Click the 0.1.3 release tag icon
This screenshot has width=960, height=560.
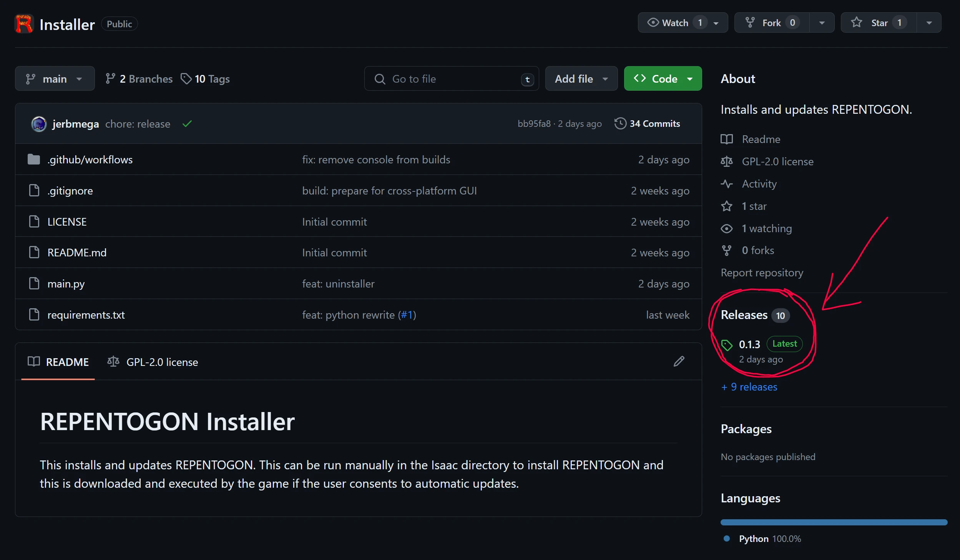pyautogui.click(x=726, y=345)
